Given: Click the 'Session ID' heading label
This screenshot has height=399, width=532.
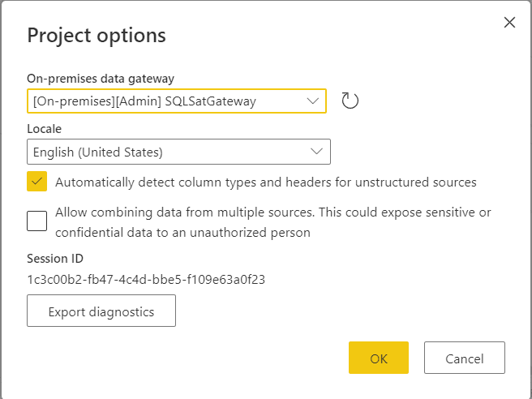Looking at the screenshot, I should tap(55, 259).
